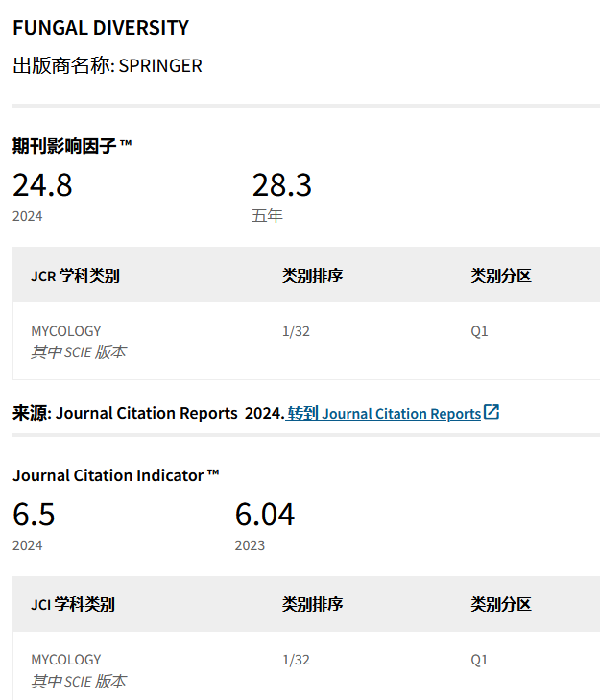The width and height of the screenshot is (600, 700).
Task: Click the FUNGAL DIVERSITY journal title
Action: pyautogui.click(x=101, y=28)
